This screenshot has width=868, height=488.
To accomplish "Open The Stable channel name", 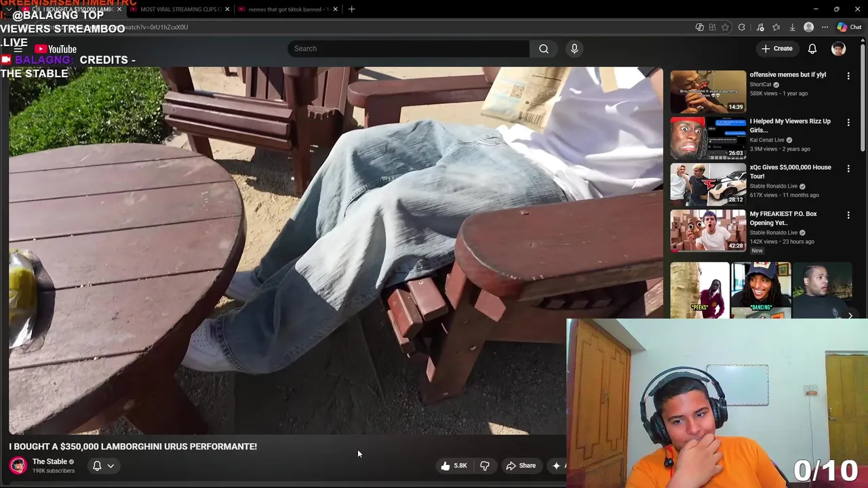I will click(50, 462).
